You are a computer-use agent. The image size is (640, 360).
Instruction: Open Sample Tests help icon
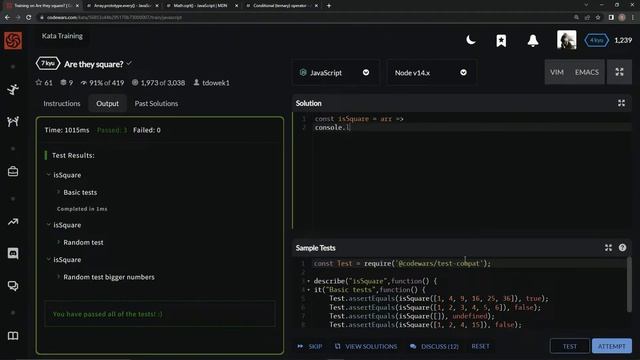point(622,248)
